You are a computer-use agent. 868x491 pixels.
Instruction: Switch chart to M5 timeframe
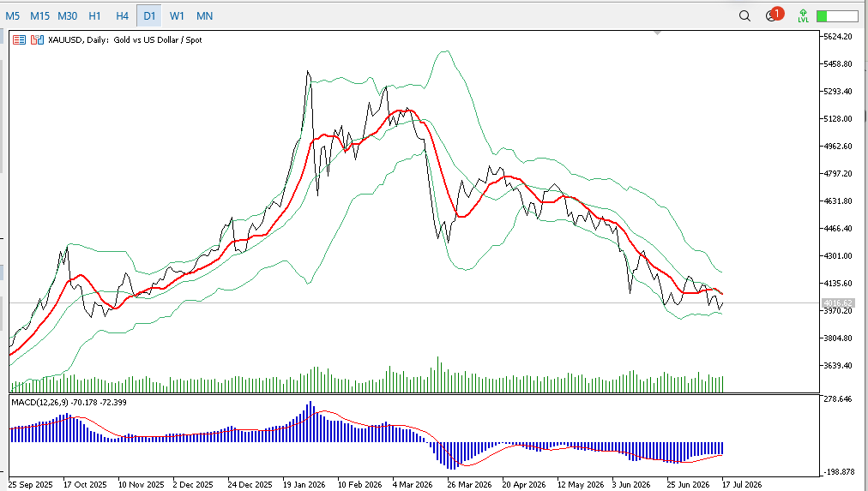point(12,16)
